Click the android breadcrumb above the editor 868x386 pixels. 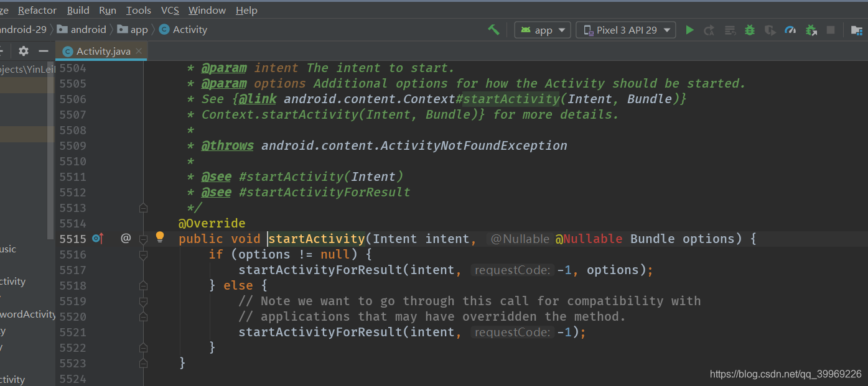[x=86, y=29]
